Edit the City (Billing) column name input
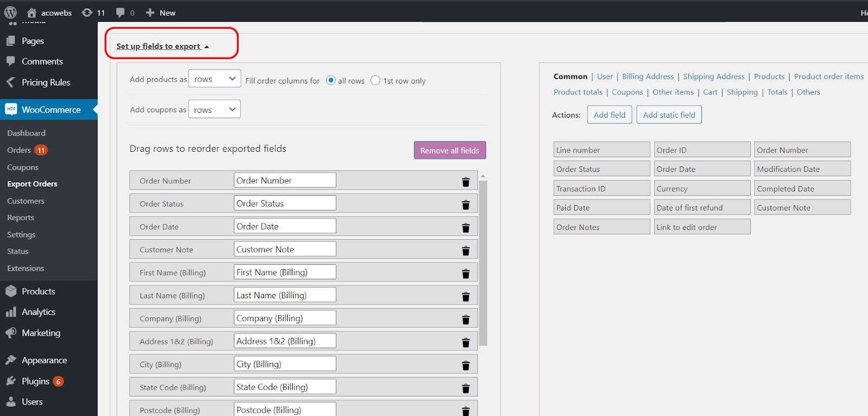The height and width of the screenshot is (416, 868). point(285,364)
